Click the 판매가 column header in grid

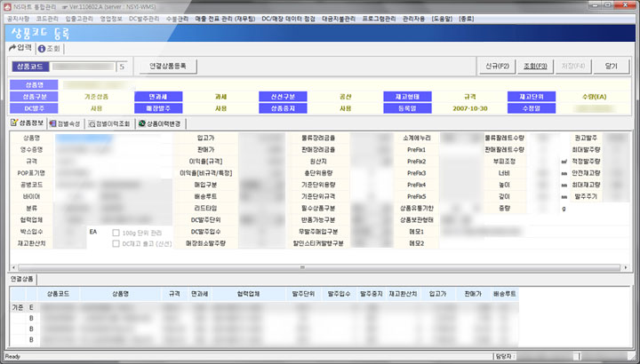(473, 294)
